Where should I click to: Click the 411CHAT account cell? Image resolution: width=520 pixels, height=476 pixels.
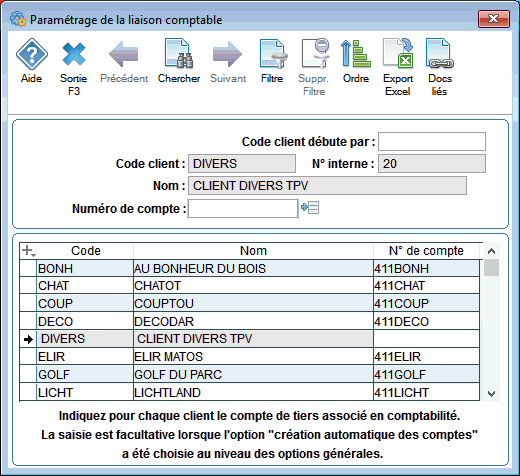426,286
